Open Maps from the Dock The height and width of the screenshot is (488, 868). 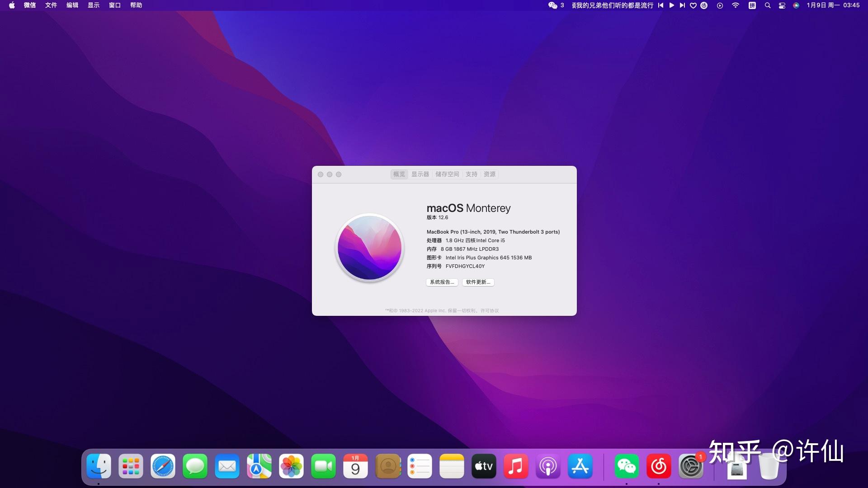click(x=259, y=466)
